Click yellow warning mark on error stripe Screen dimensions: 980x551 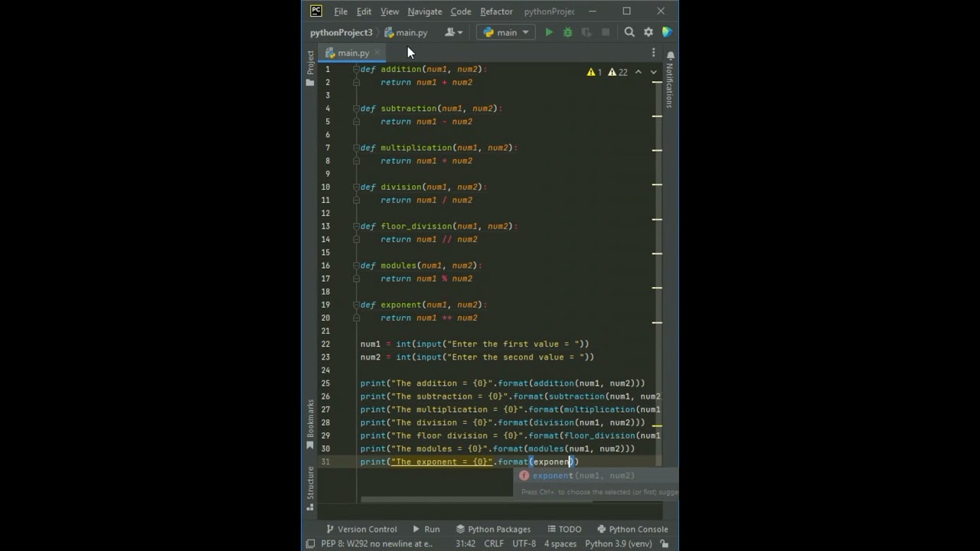(657, 425)
